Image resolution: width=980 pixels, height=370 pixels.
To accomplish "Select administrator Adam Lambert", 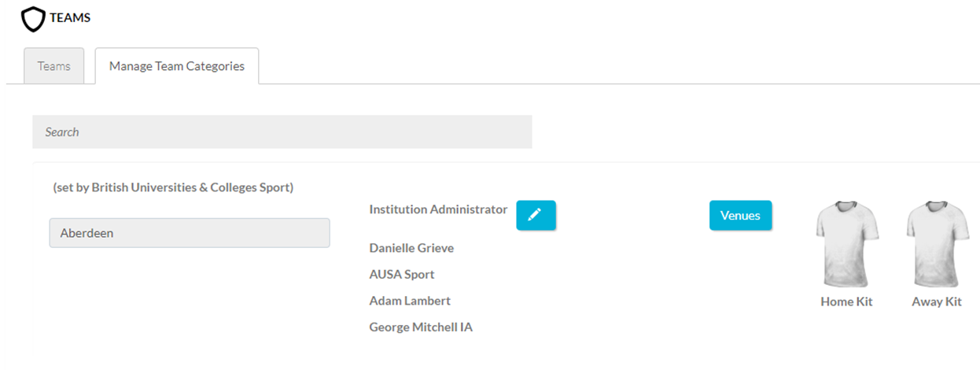I will pos(410,301).
